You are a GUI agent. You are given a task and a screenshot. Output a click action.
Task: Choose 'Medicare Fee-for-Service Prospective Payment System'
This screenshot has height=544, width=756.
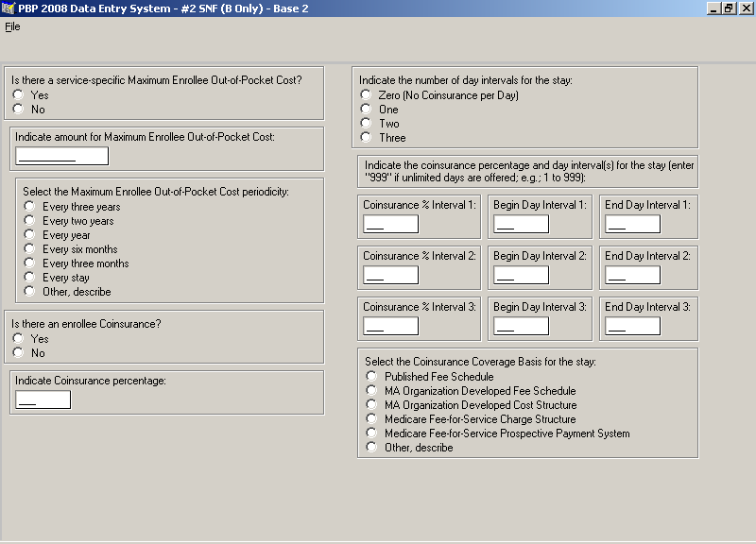click(371, 433)
